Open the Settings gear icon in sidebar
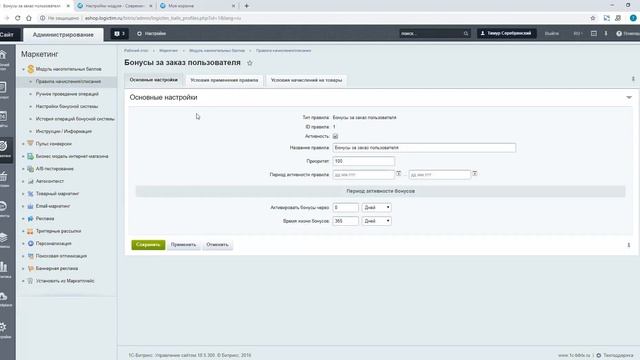The image size is (640, 360). (3, 327)
